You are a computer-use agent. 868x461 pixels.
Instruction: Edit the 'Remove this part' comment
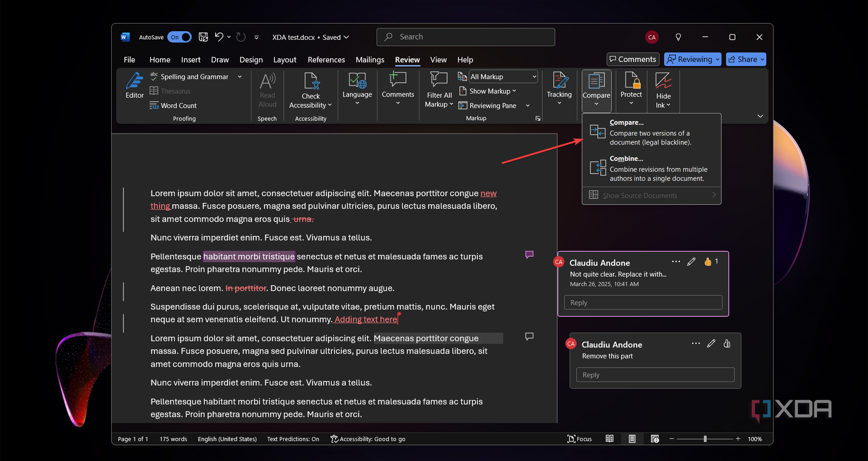tap(711, 344)
